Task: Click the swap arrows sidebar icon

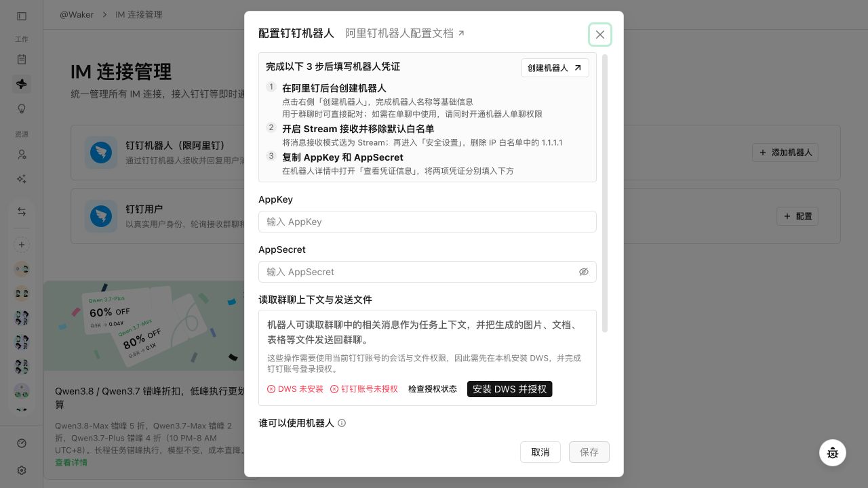Action: 22,212
